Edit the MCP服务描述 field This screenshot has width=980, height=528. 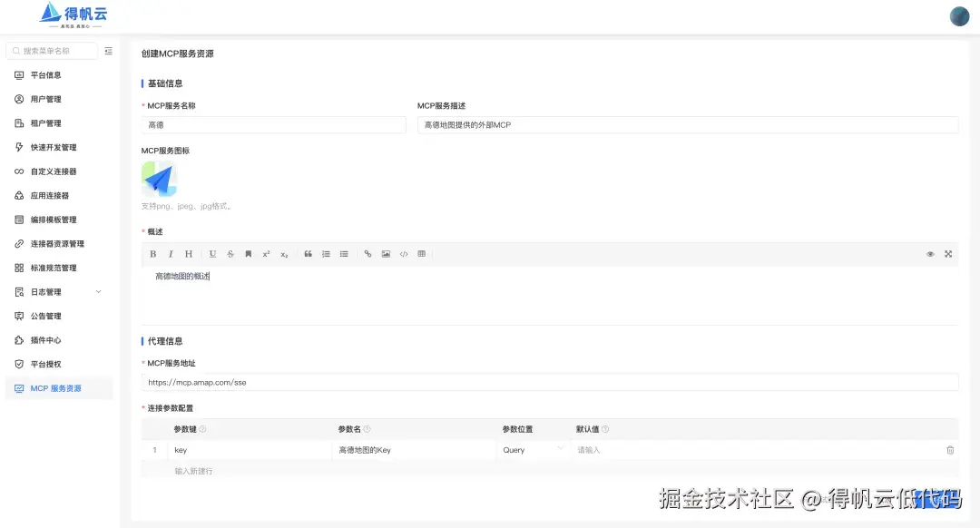pyautogui.click(x=688, y=125)
